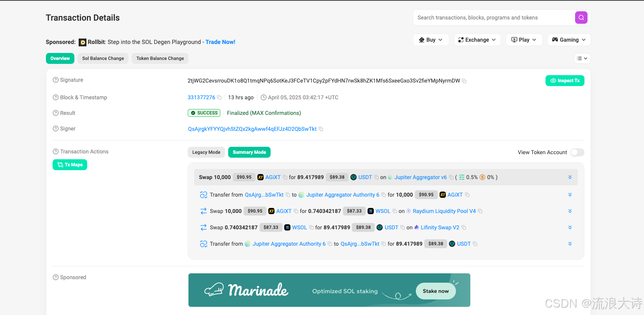The image size is (644, 315).
Task: Copy the transaction signature
Action: point(464,81)
